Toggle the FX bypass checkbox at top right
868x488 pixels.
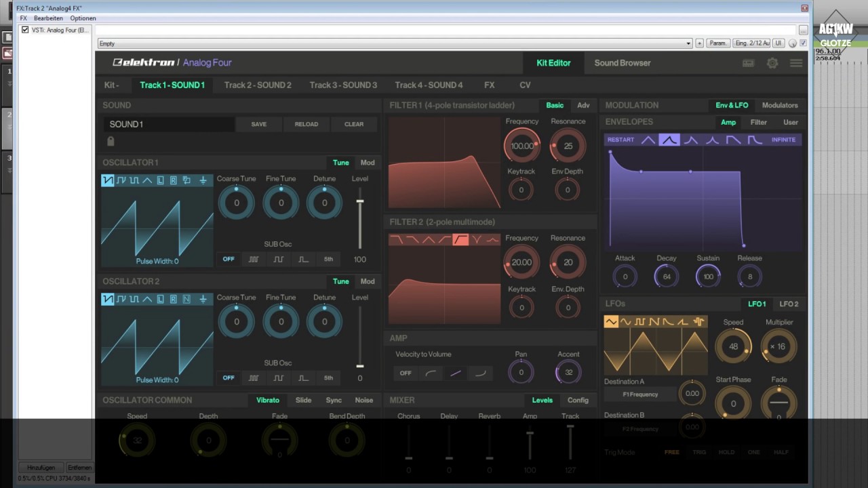(803, 43)
